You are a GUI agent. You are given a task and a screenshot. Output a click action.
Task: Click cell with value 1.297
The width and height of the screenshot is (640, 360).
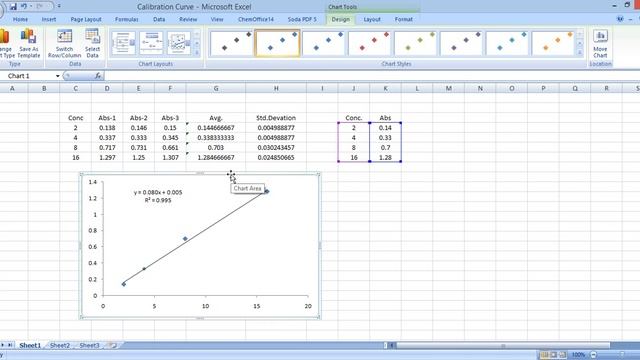pyautogui.click(x=107, y=158)
